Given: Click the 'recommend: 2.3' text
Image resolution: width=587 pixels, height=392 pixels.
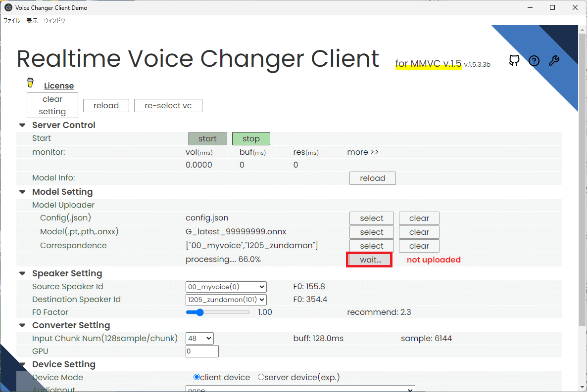Looking at the screenshot, I should tap(379, 312).
